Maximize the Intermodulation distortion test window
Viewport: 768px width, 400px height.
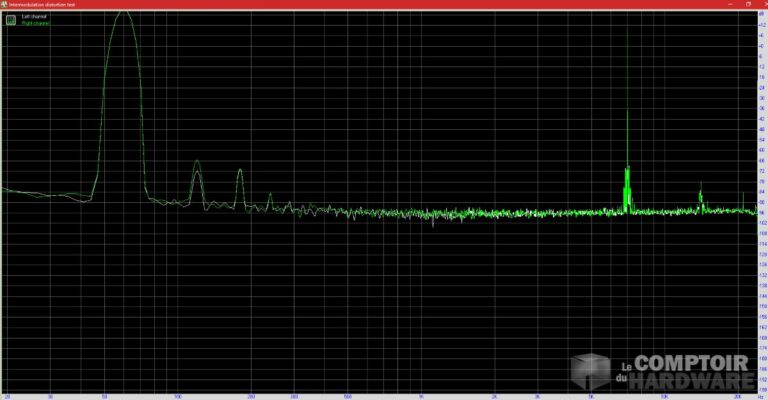click(746, 4)
